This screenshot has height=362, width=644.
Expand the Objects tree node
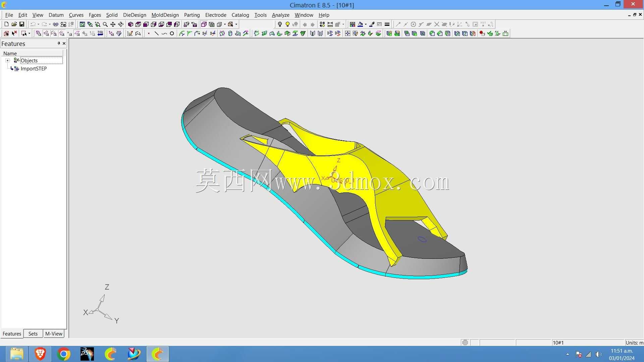pyautogui.click(x=7, y=61)
